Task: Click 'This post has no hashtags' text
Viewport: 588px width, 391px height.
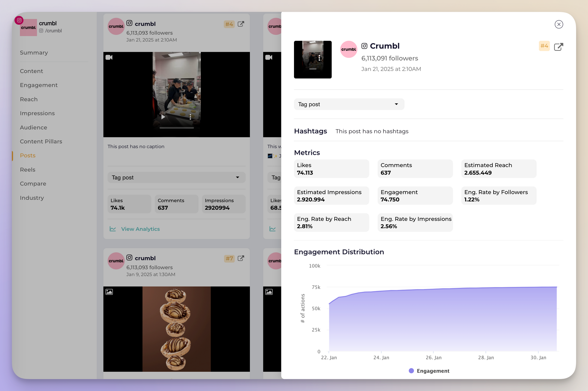Action: click(x=372, y=131)
